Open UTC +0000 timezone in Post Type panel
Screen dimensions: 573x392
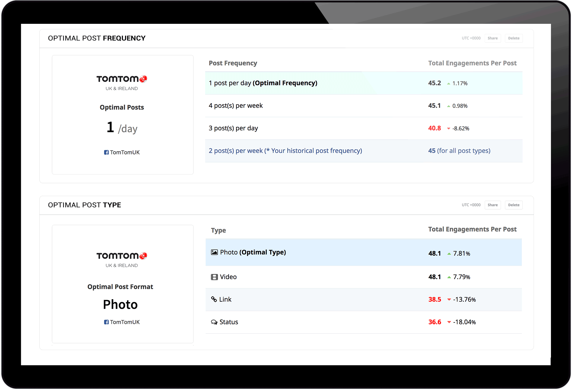pos(471,205)
